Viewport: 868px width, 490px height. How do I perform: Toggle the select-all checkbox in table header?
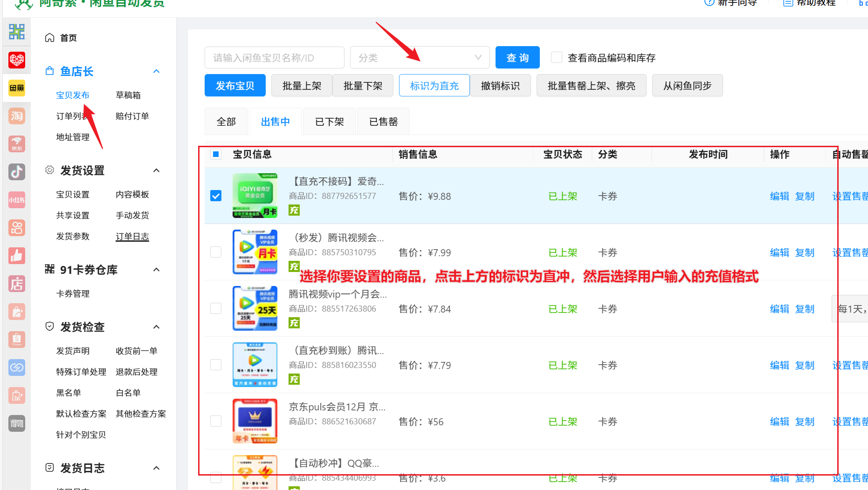coord(216,154)
